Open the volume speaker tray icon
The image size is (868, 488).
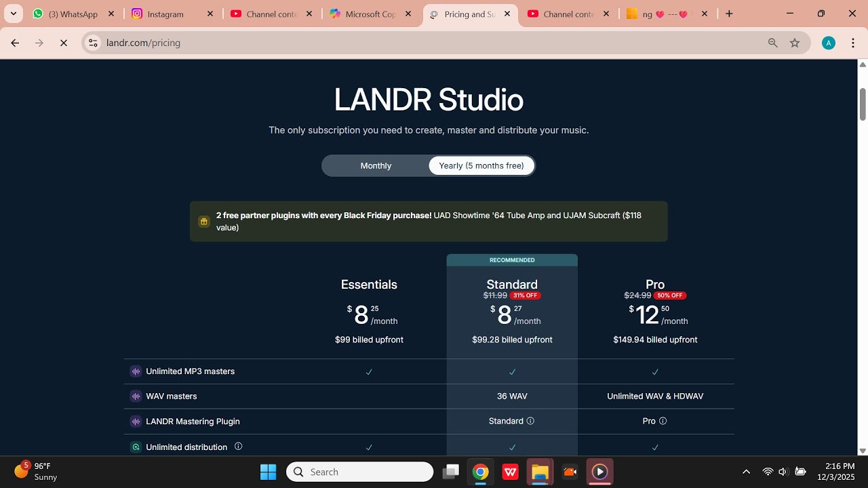click(x=783, y=472)
